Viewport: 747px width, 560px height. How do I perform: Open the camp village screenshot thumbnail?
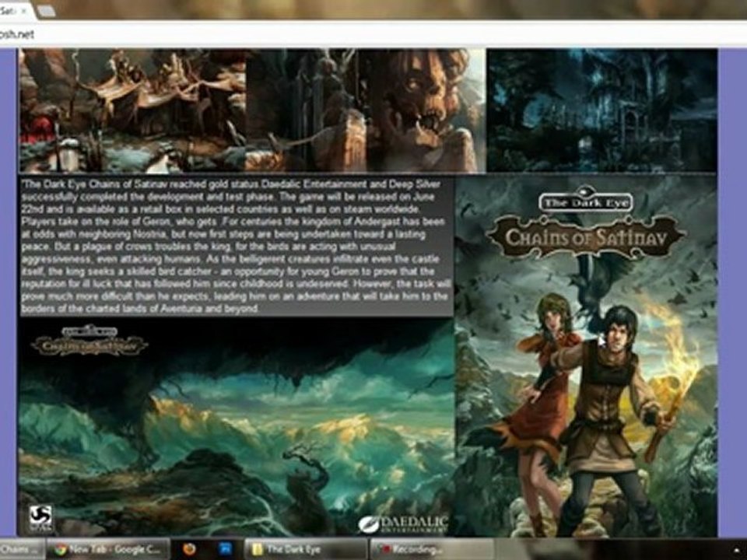tap(132, 110)
